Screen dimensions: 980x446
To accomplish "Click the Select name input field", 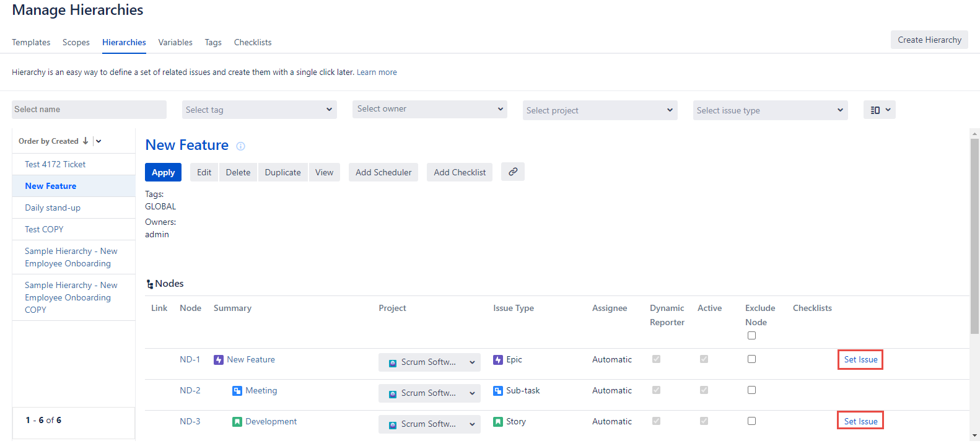I will point(89,110).
